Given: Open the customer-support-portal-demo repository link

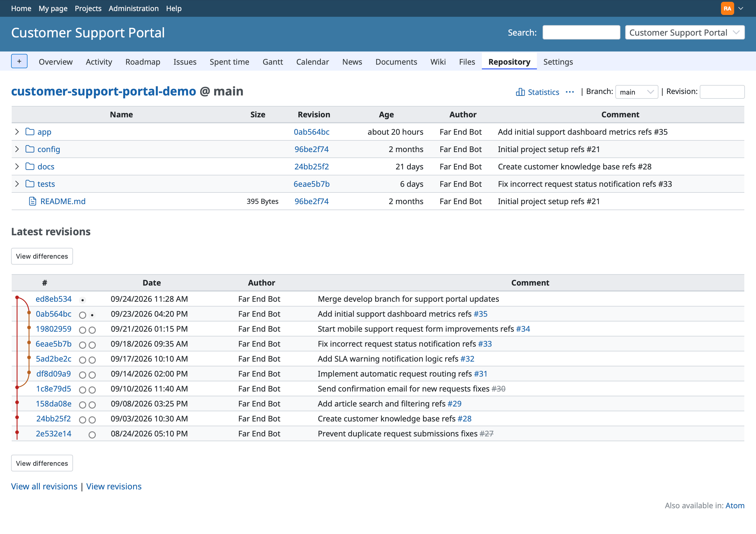Looking at the screenshot, I should point(104,91).
